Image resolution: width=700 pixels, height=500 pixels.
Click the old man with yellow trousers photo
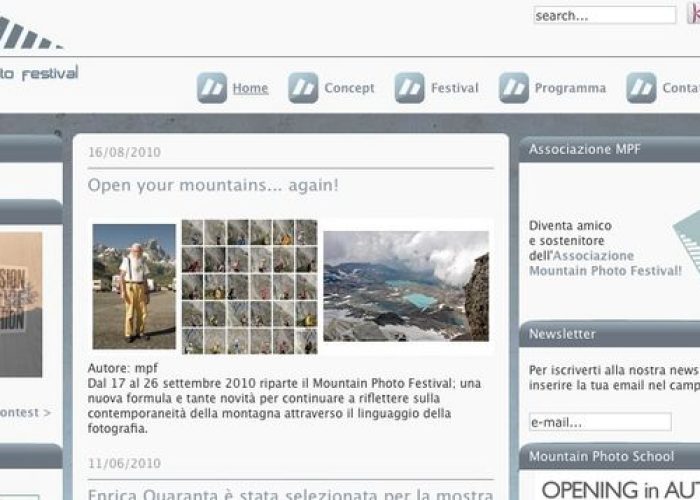[134, 286]
